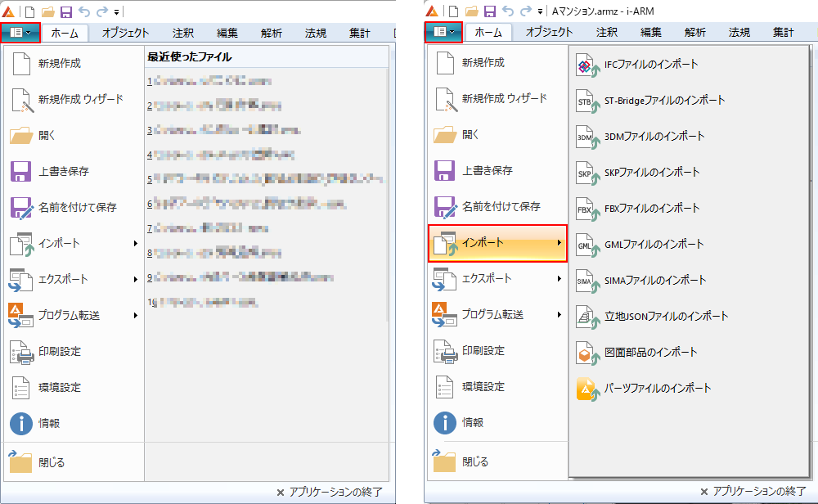Select the FBX file import icon

pyautogui.click(x=585, y=209)
